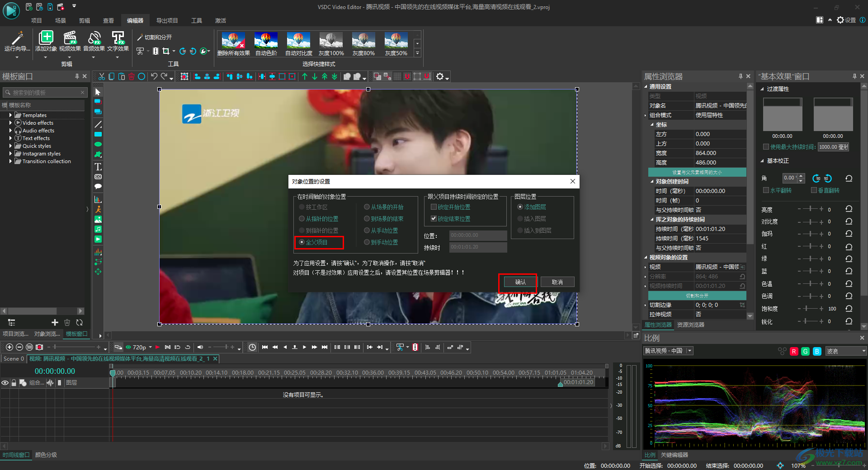Select the add audio music note tool

(98, 229)
